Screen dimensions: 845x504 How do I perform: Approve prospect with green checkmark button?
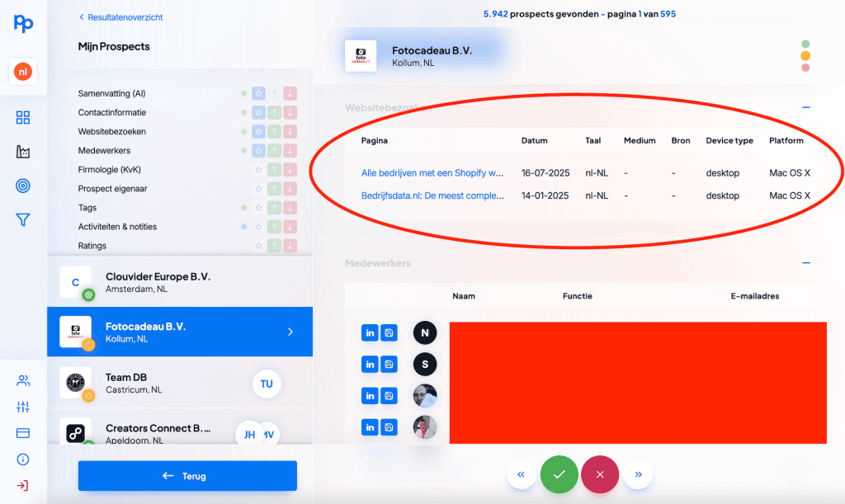[x=559, y=474]
